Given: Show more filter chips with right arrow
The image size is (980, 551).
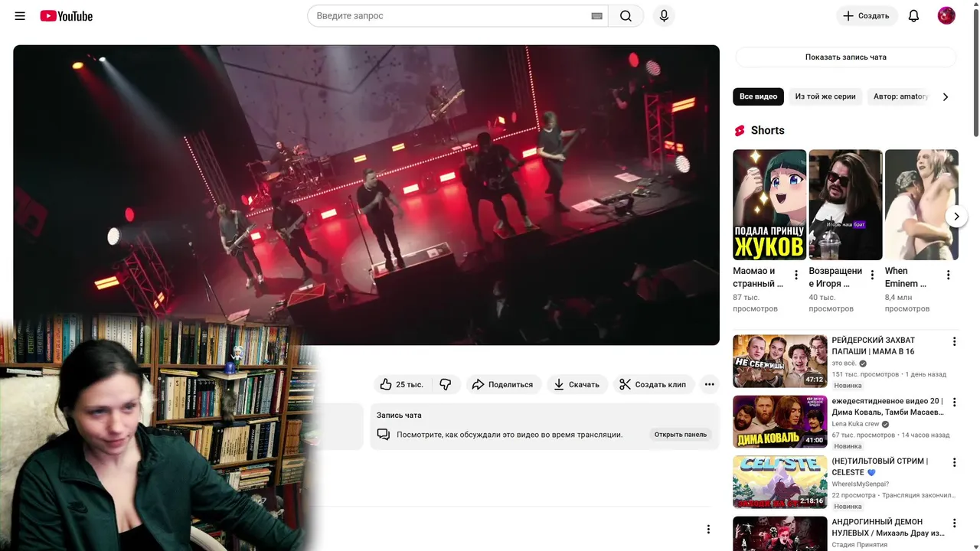Looking at the screenshot, I should [946, 96].
